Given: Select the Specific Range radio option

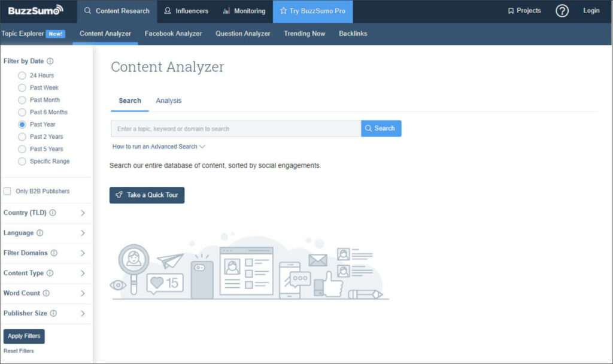Looking at the screenshot, I should [x=22, y=161].
